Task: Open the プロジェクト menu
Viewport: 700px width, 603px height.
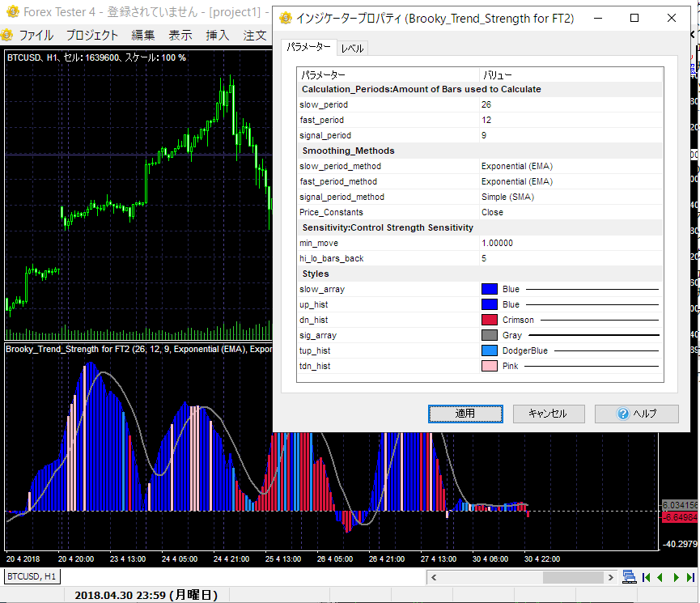Action: (x=91, y=35)
